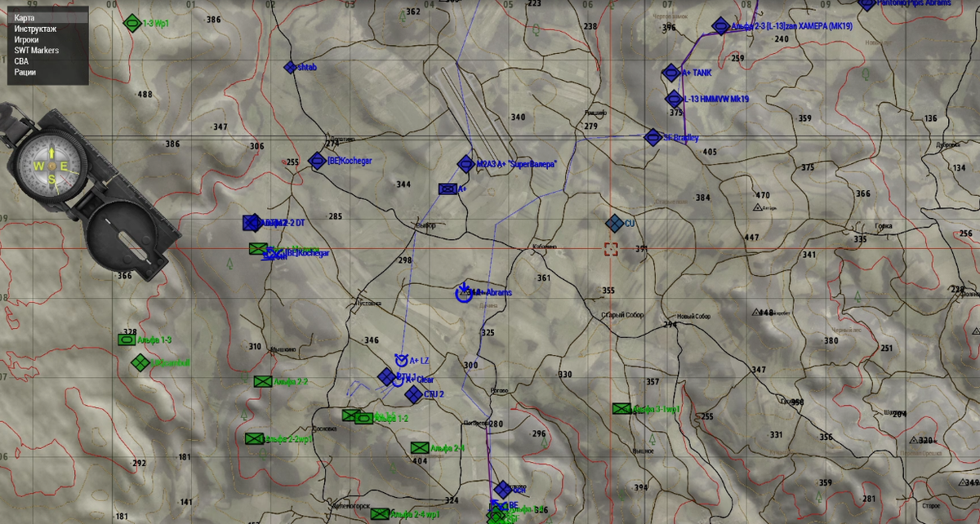Select the blue shtab headquarters marker
This screenshot has width=980, height=524.
[289, 68]
